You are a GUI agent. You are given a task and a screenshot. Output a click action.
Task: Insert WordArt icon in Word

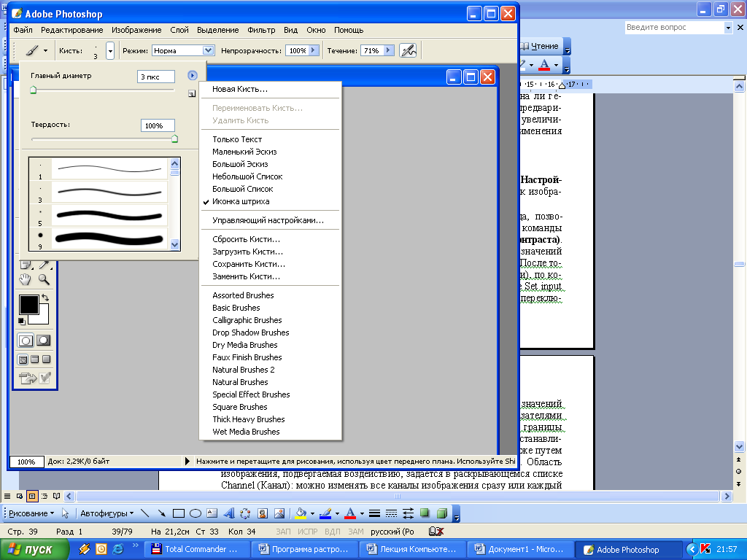pos(228,513)
